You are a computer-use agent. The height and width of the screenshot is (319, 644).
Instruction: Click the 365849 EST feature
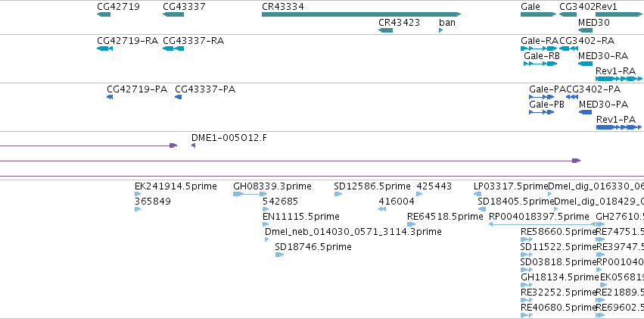[x=138, y=209]
